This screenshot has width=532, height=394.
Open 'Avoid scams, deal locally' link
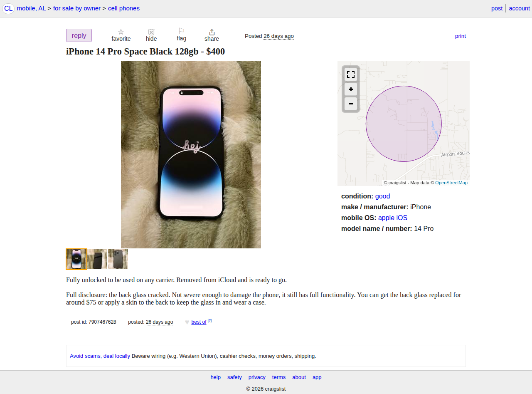tap(100, 356)
